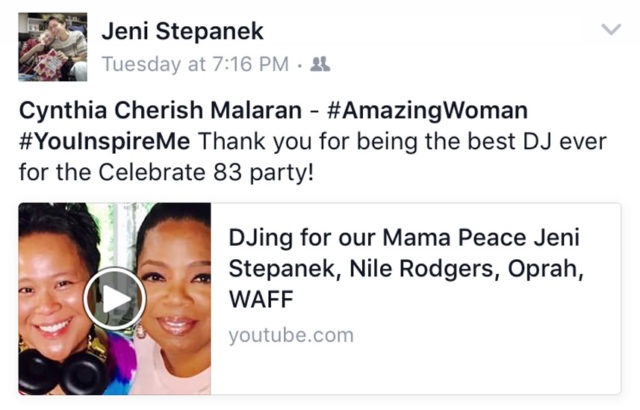Click empty card area beneath youtube.com
640x410 pixels.
click(x=414, y=371)
